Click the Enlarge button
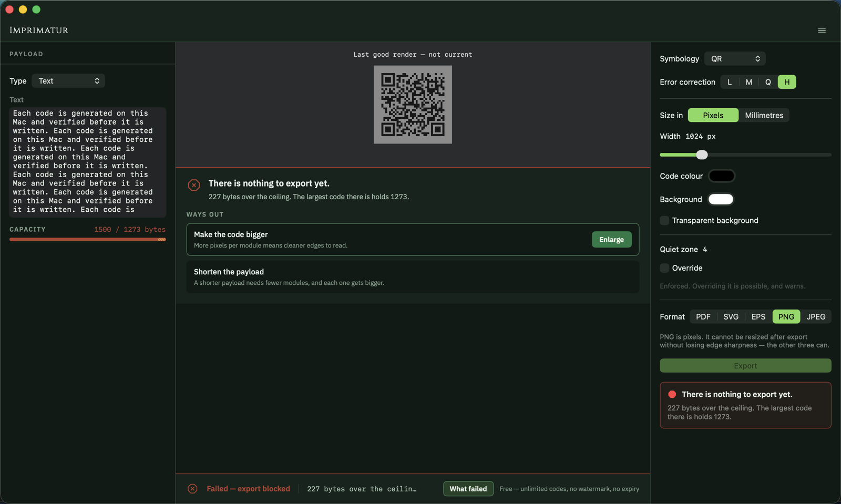The image size is (841, 504). (611, 240)
